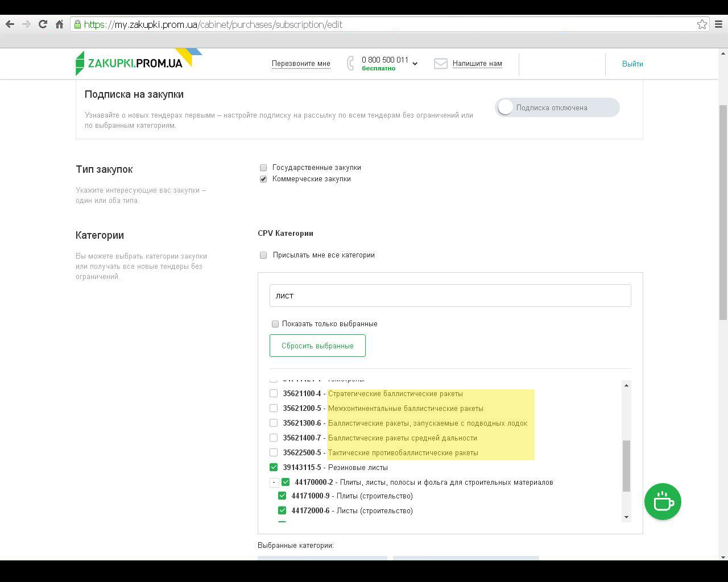Uncheck Коммерческие закупки checkbox

(x=263, y=179)
